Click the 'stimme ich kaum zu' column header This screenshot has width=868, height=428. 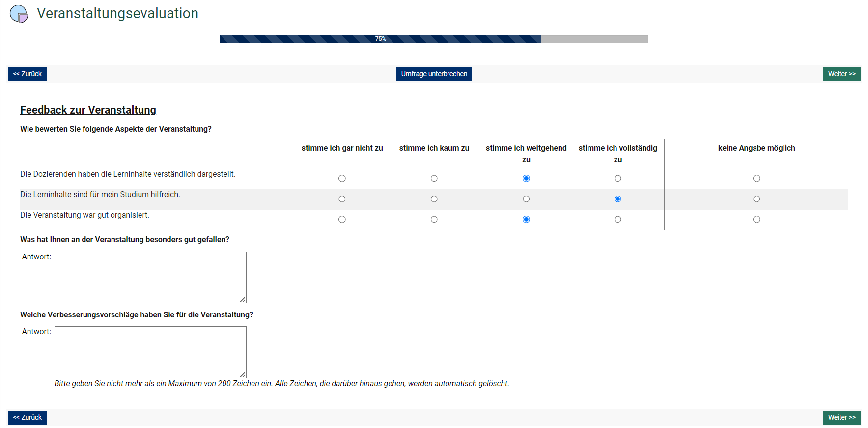pos(434,148)
